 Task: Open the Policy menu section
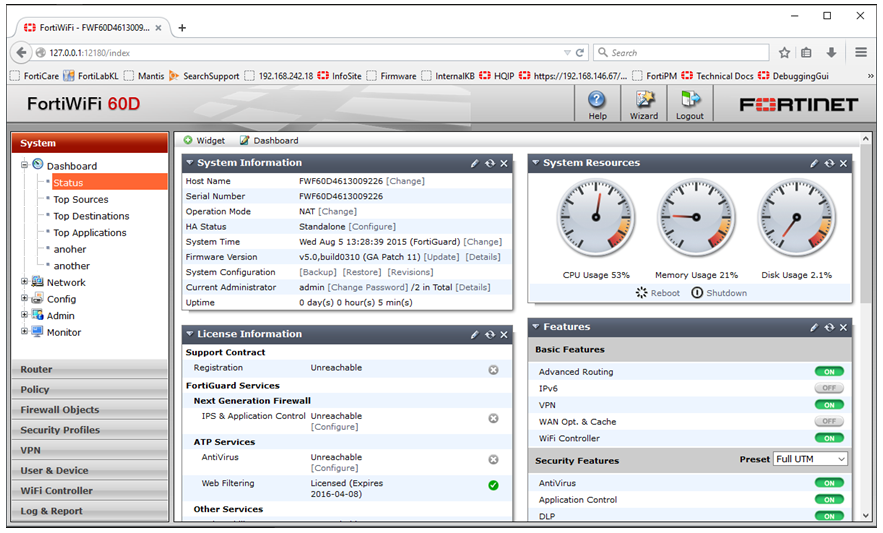pos(90,390)
